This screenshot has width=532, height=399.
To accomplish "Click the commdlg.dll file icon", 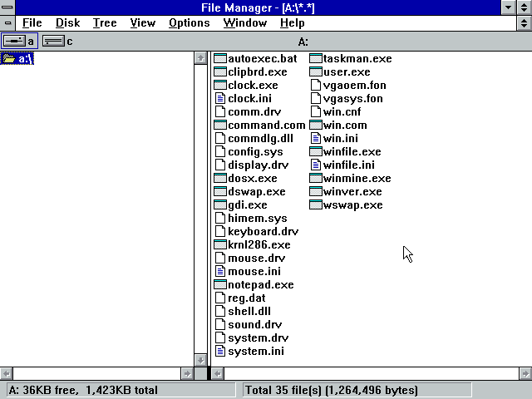I will tap(220, 139).
